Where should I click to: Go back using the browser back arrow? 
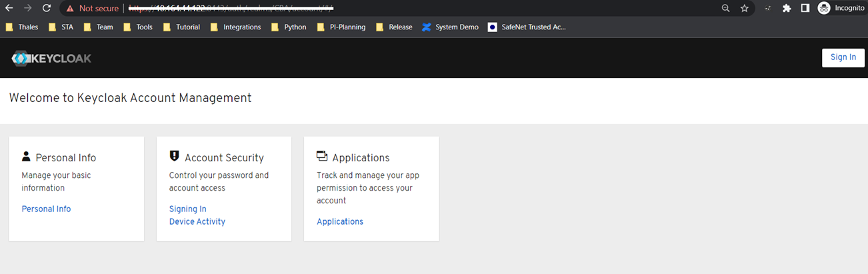coord(9,9)
